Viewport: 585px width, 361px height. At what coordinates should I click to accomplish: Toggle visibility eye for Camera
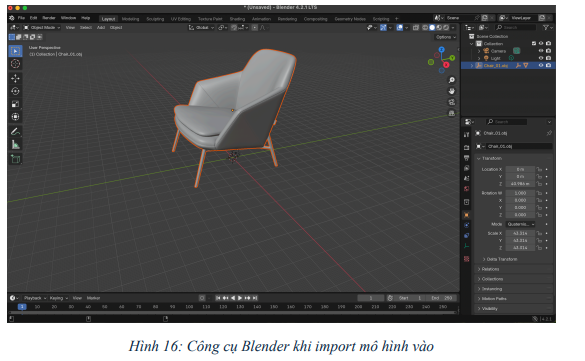click(541, 51)
